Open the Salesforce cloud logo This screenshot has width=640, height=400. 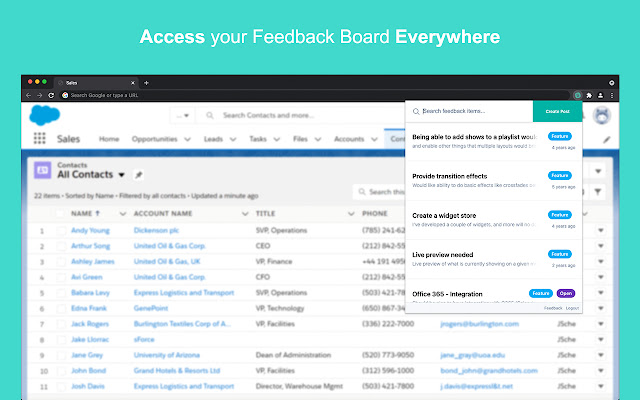45,115
